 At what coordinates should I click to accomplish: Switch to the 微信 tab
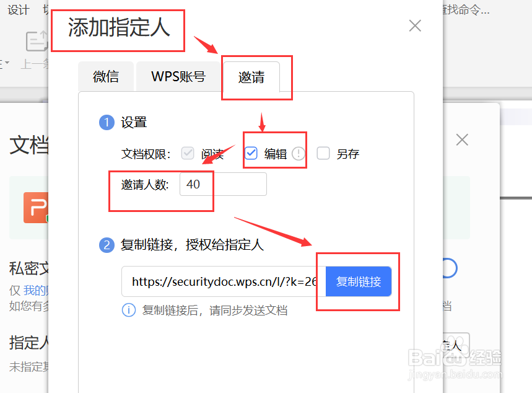pyautogui.click(x=106, y=76)
